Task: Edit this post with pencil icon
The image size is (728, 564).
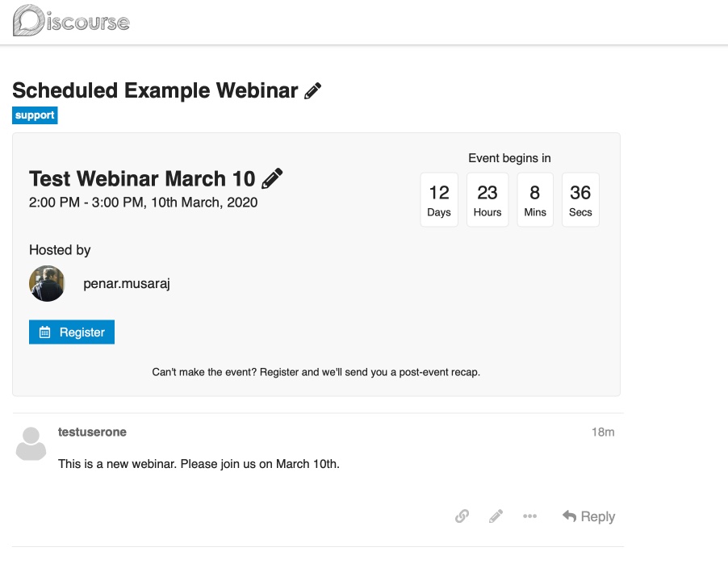Action: [496, 516]
